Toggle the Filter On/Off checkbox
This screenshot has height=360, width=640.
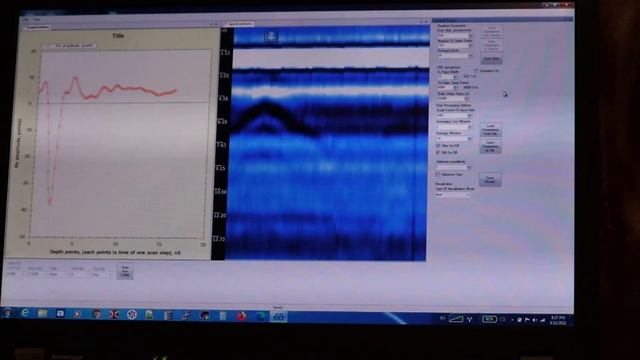[438, 146]
